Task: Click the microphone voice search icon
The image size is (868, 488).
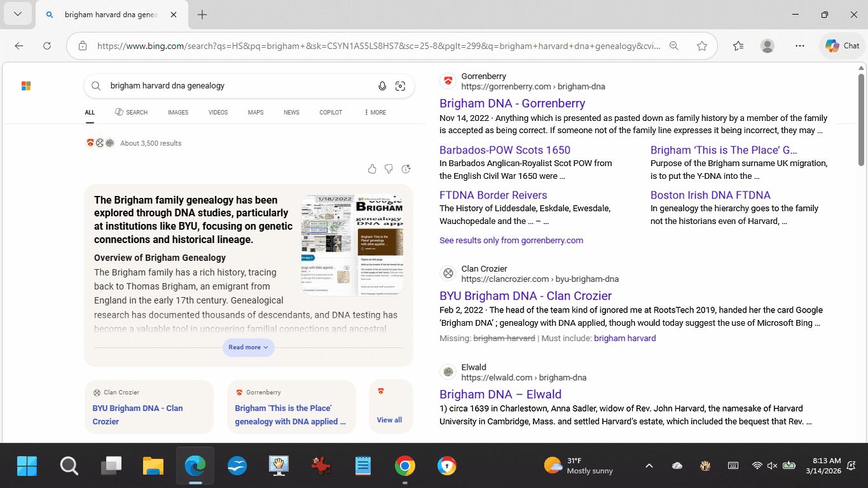Action: [x=382, y=86]
